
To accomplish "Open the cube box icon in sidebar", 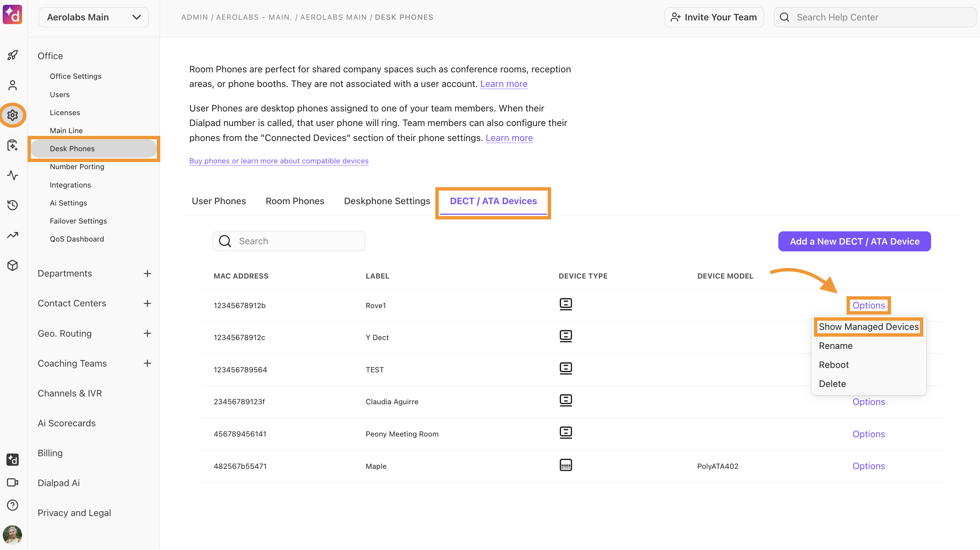I will (13, 265).
